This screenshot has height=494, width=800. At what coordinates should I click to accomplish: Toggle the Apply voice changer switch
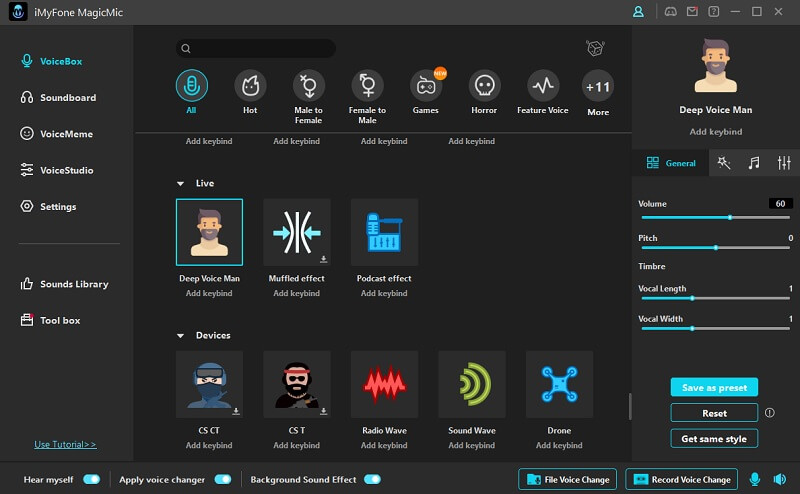click(223, 479)
